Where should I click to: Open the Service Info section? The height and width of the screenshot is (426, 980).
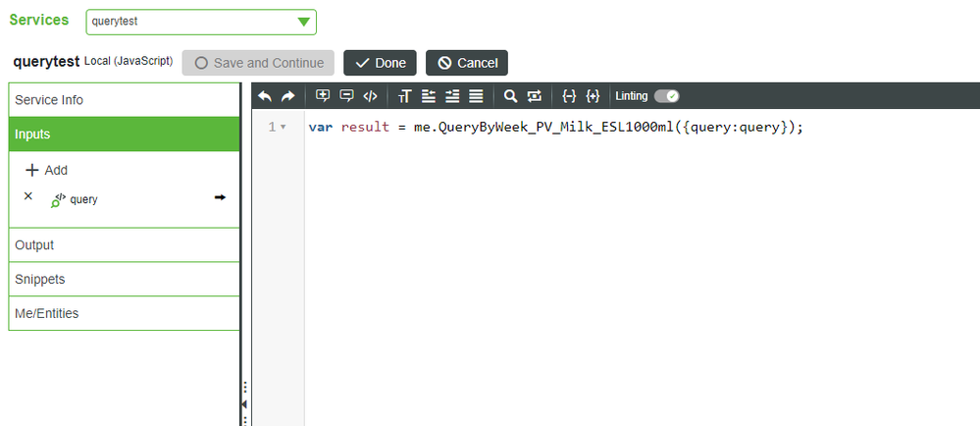[x=125, y=100]
